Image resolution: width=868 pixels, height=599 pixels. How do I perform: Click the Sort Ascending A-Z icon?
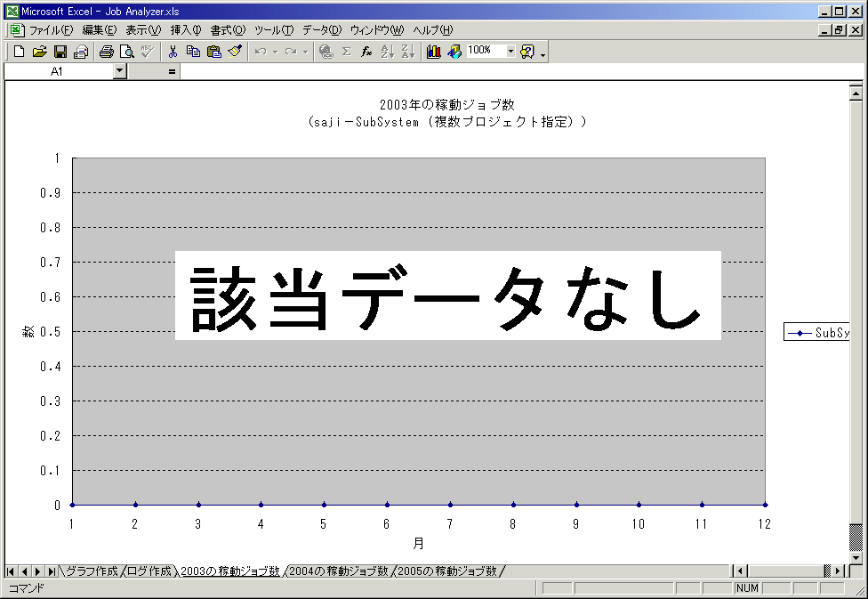[x=387, y=52]
